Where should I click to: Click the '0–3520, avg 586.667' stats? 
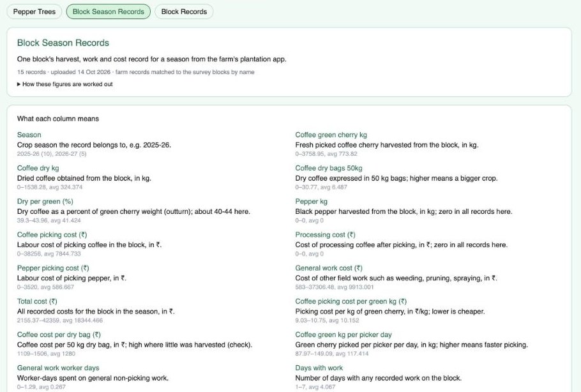pos(45,287)
